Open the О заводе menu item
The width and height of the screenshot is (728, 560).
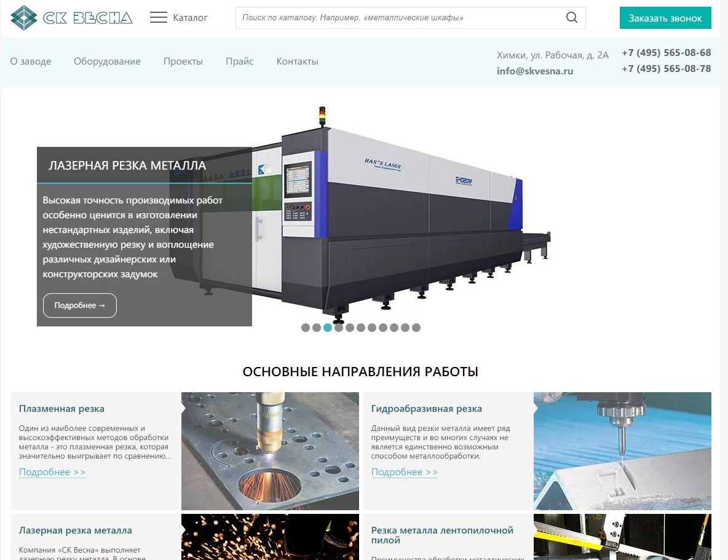(x=31, y=61)
